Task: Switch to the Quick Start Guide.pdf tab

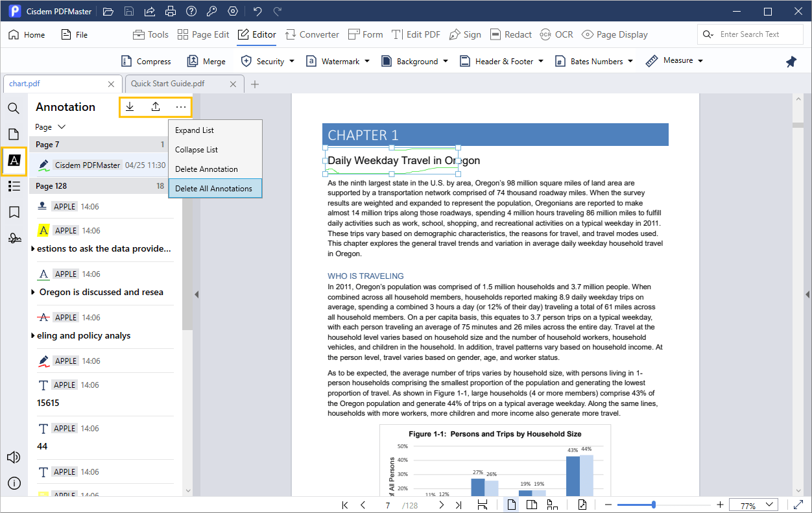Action: pos(168,84)
